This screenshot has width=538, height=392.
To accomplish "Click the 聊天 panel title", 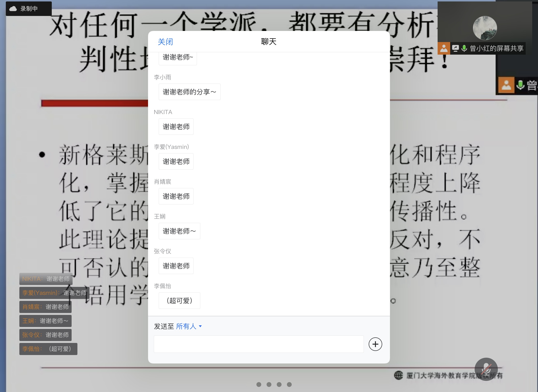I will coord(269,42).
